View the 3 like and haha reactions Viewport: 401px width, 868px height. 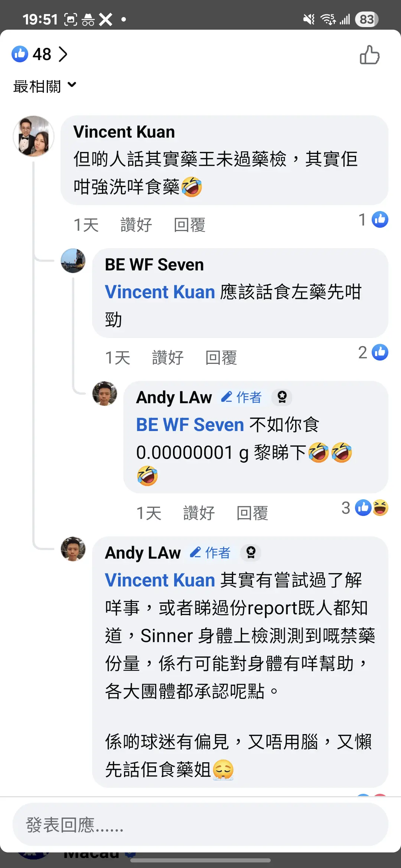coord(365,508)
